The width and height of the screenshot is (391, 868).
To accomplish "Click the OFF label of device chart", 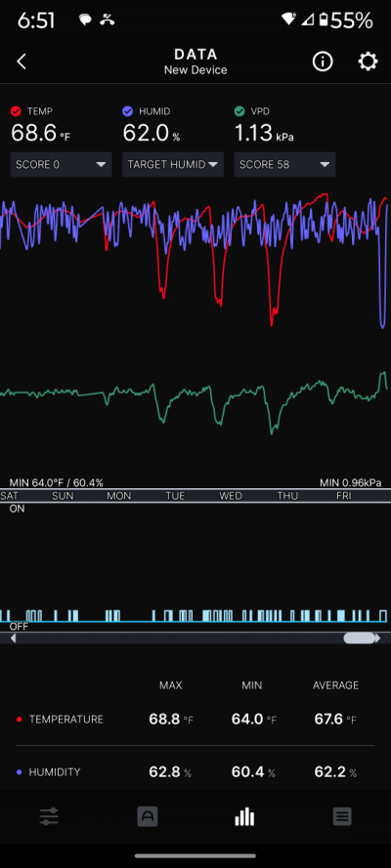I will click(19, 627).
